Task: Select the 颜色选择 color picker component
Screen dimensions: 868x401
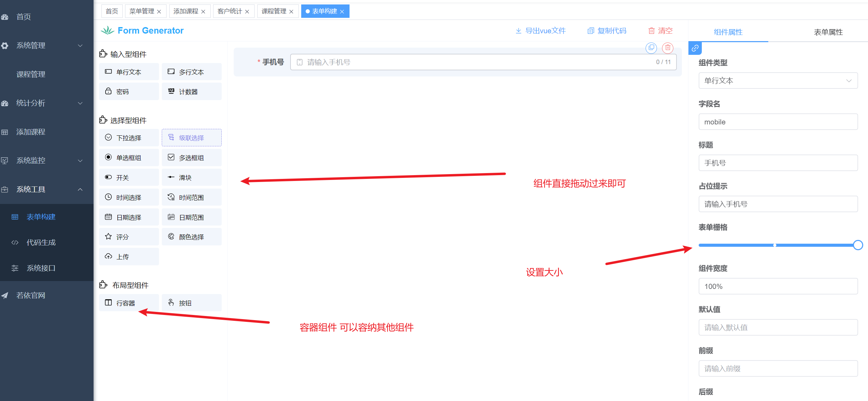Action: click(191, 237)
